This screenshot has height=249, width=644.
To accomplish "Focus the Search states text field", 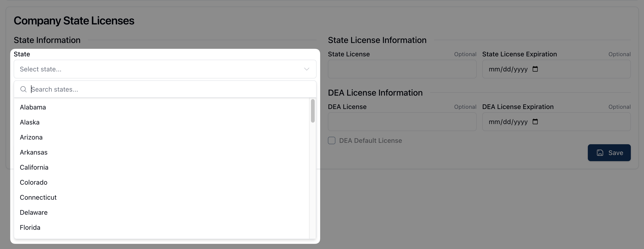I will coord(170,89).
